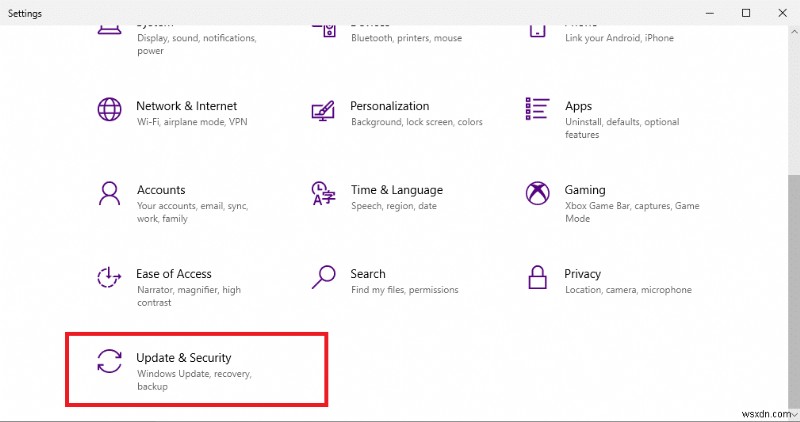Click the Network & Internet globe icon
This screenshot has width=800, height=422.
[110, 109]
